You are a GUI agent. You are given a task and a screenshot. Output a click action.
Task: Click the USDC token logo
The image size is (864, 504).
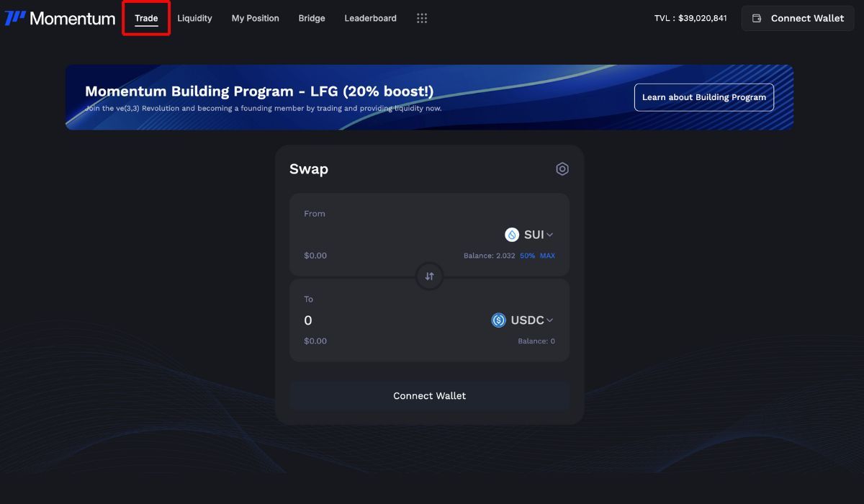point(498,320)
